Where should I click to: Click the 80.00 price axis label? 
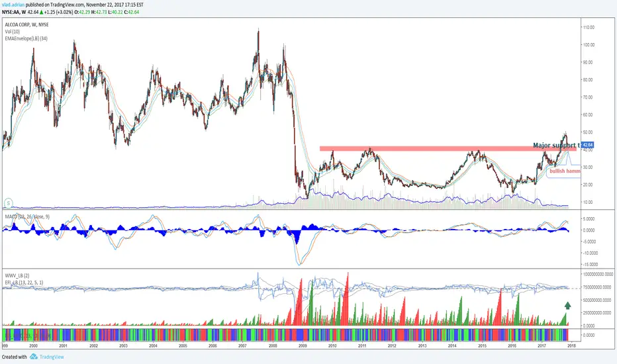coord(587,80)
